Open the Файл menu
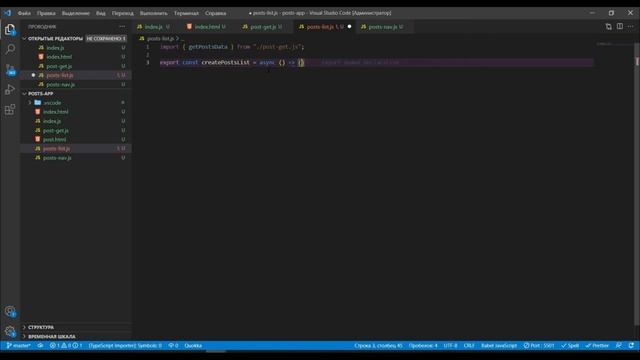Viewport: 640px width, 360px height. point(24,13)
